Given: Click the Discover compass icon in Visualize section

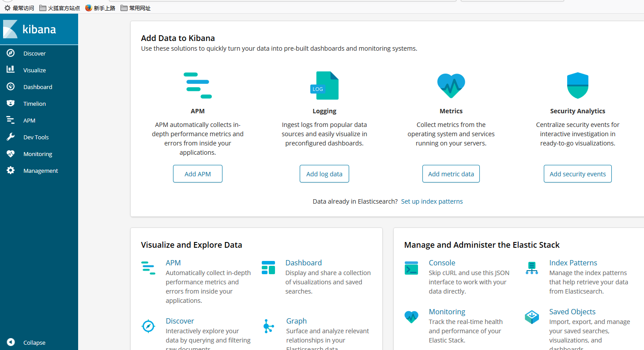Looking at the screenshot, I should pyautogui.click(x=148, y=326).
